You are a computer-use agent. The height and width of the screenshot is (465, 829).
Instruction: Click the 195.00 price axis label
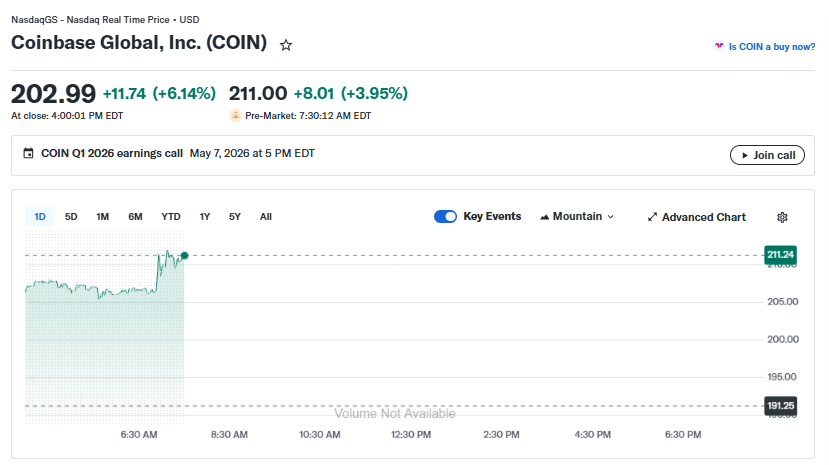pos(781,377)
